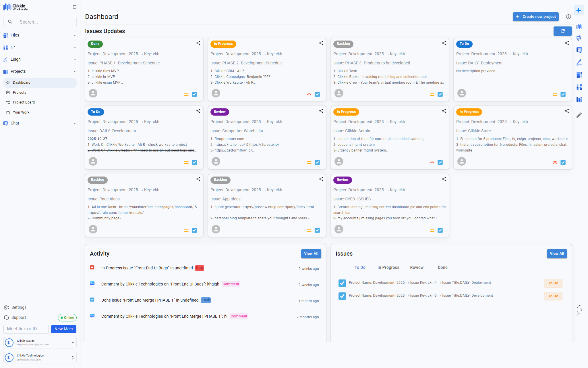Open Project Board in sidebar
588x368 pixels.
tap(24, 102)
